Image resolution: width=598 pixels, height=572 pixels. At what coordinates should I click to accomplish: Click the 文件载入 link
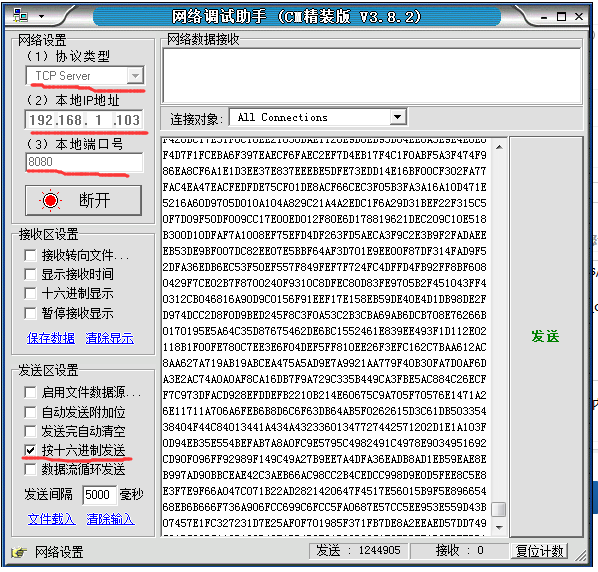(51, 519)
